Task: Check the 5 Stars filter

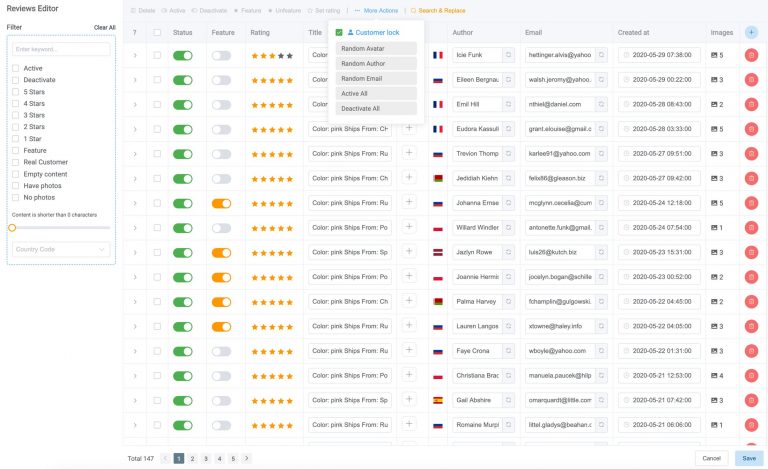Action: (16, 92)
